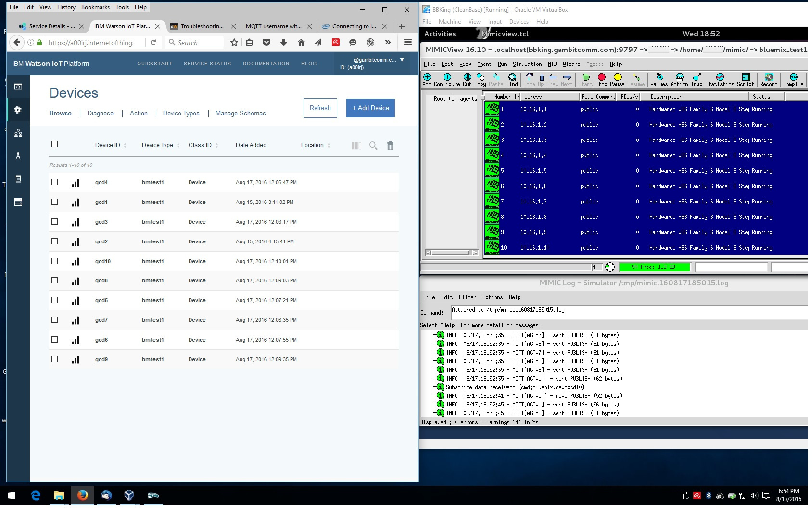812x508 pixels.
Task: Open Configure in MIMICView toolbar
Action: (x=447, y=79)
